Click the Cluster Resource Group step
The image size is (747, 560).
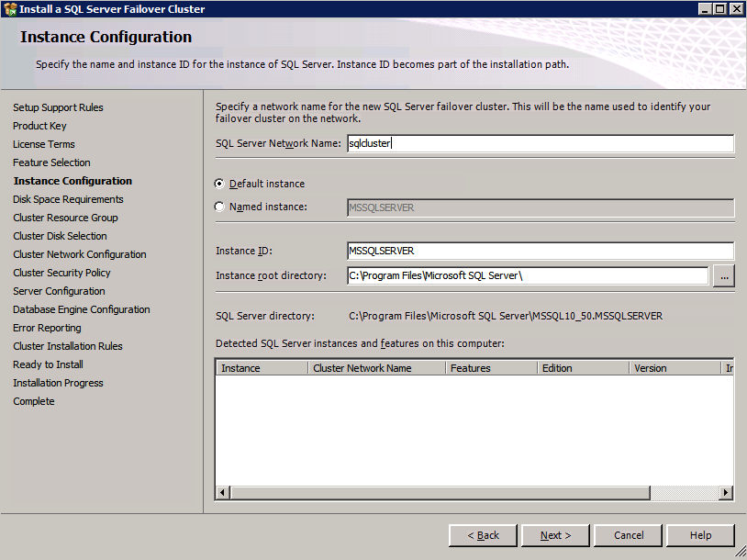[x=65, y=218]
